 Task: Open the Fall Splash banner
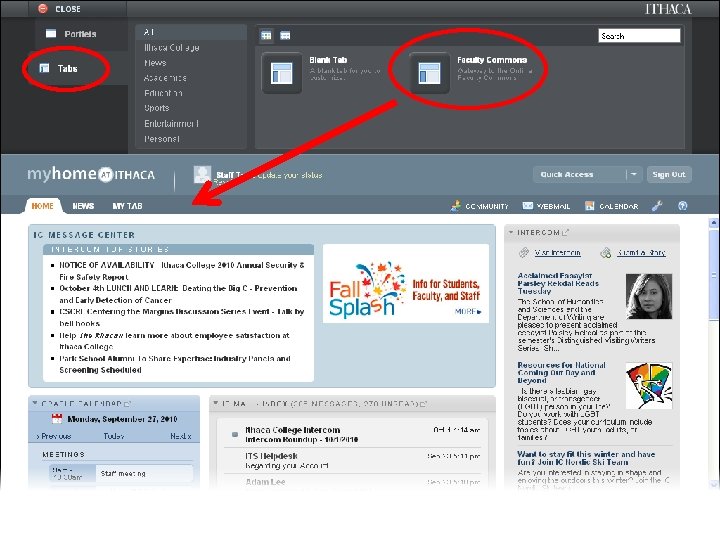click(405, 284)
